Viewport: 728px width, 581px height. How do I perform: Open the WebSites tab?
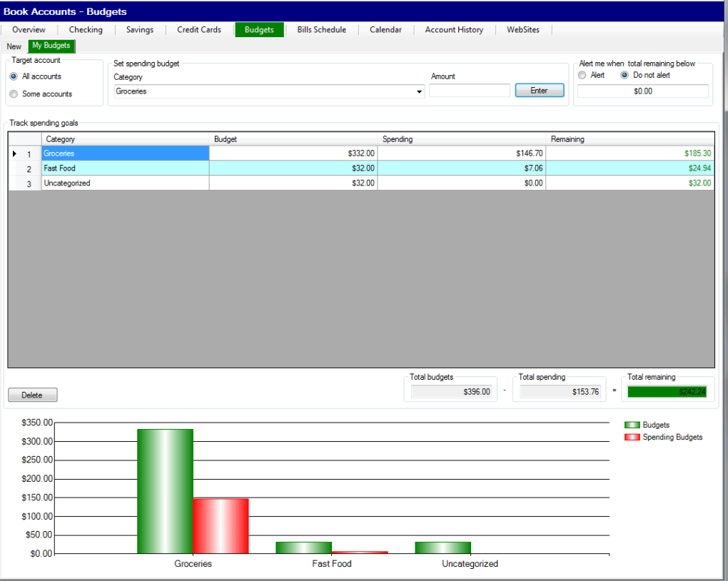tap(522, 30)
